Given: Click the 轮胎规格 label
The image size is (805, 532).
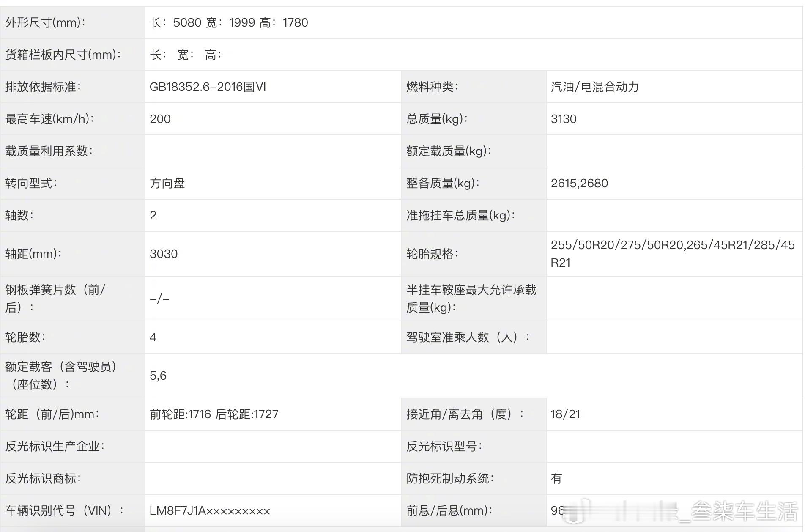Looking at the screenshot, I should click(x=433, y=254).
